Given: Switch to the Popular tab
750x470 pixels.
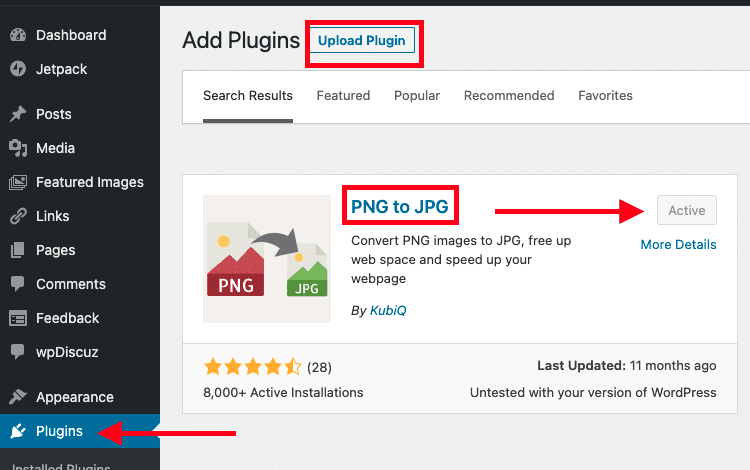Looking at the screenshot, I should [x=417, y=96].
